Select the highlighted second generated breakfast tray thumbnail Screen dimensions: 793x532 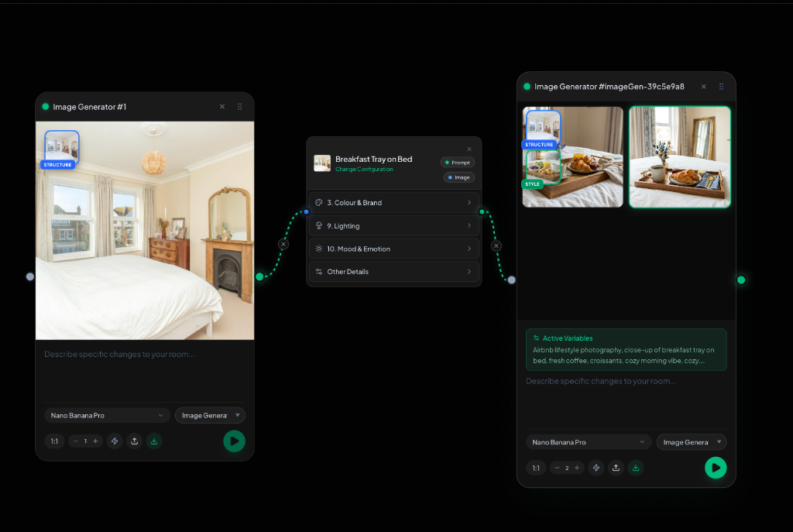click(679, 157)
